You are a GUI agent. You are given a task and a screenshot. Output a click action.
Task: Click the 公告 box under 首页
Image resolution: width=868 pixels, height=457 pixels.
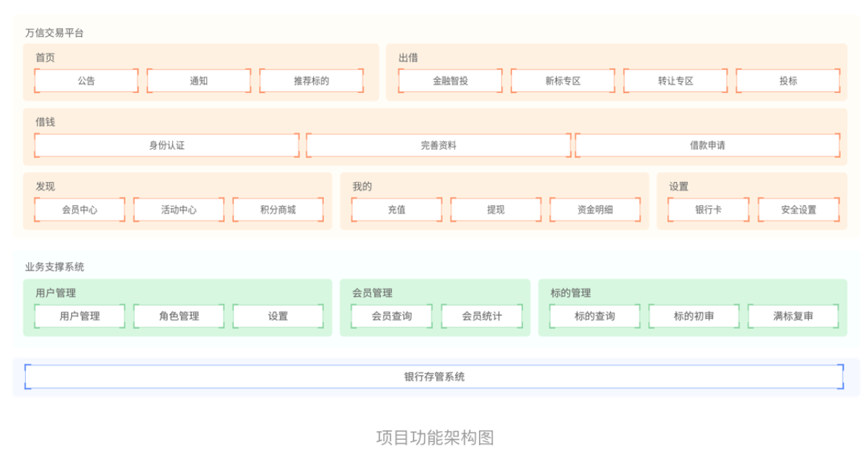coord(86,81)
